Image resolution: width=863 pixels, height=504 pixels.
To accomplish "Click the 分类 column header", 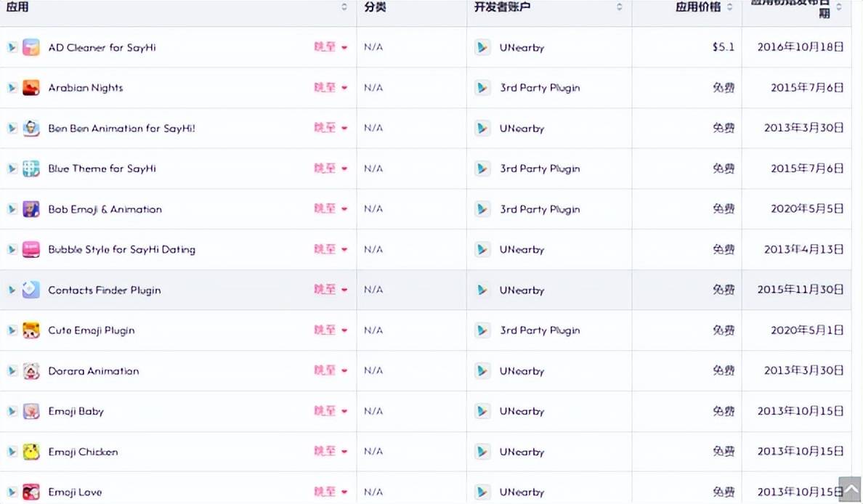I will (x=375, y=7).
